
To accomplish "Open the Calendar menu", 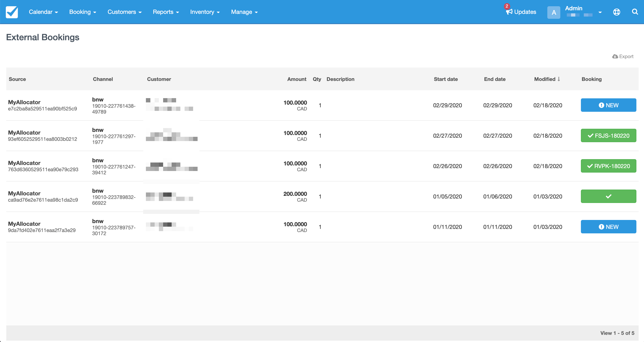I will pos(43,12).
